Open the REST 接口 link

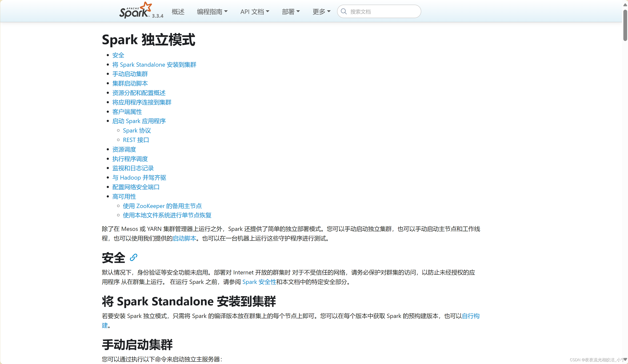pyautogui.click(x=136, y=140)
